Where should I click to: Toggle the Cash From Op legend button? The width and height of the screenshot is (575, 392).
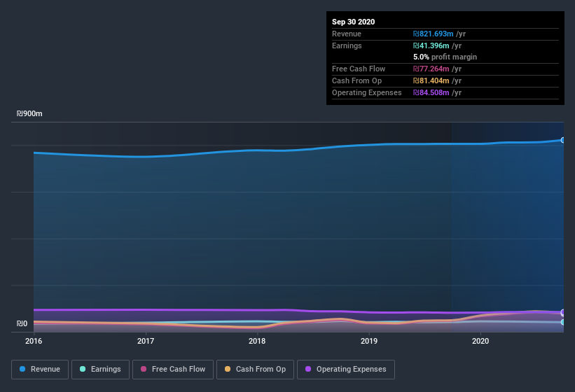tap(255, 370)
